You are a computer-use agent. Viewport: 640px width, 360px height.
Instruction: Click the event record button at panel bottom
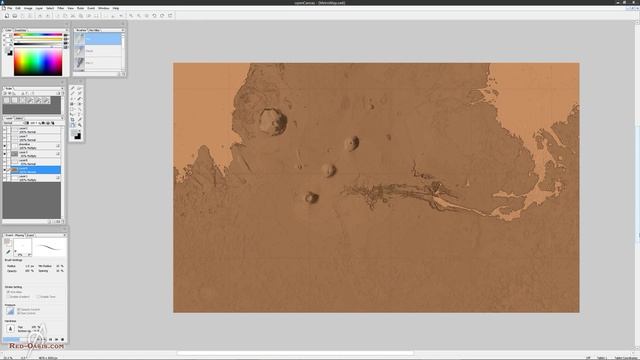point(62,339)
